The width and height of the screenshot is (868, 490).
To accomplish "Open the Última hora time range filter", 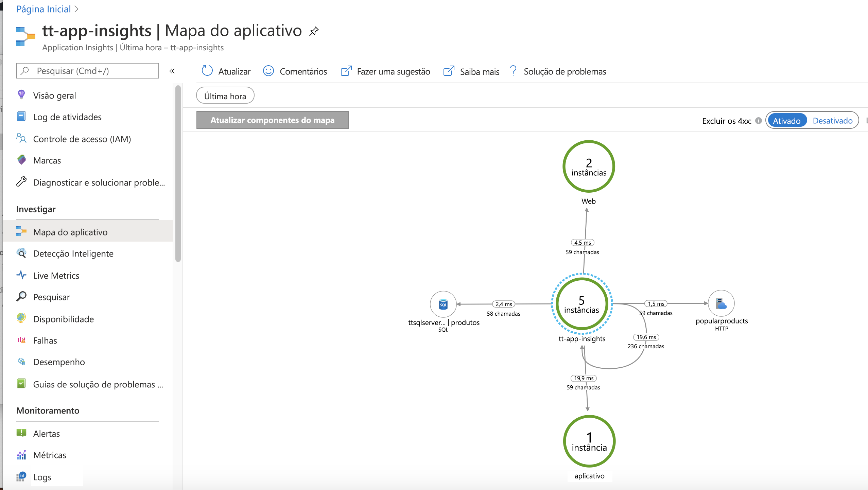I will point(225,96).
